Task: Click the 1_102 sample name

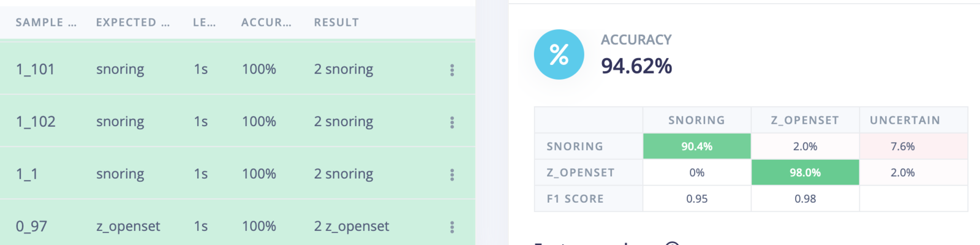Action: point(36,121)
